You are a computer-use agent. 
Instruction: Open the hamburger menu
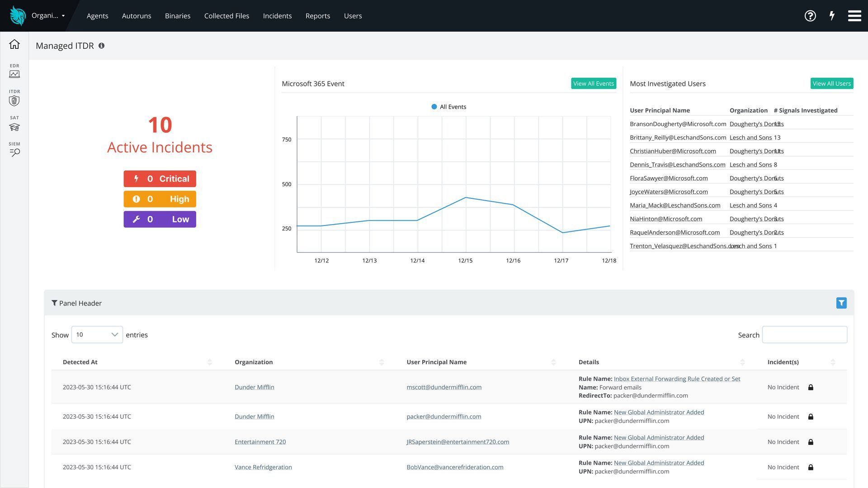pyautogui.click(x=854, y=16)
